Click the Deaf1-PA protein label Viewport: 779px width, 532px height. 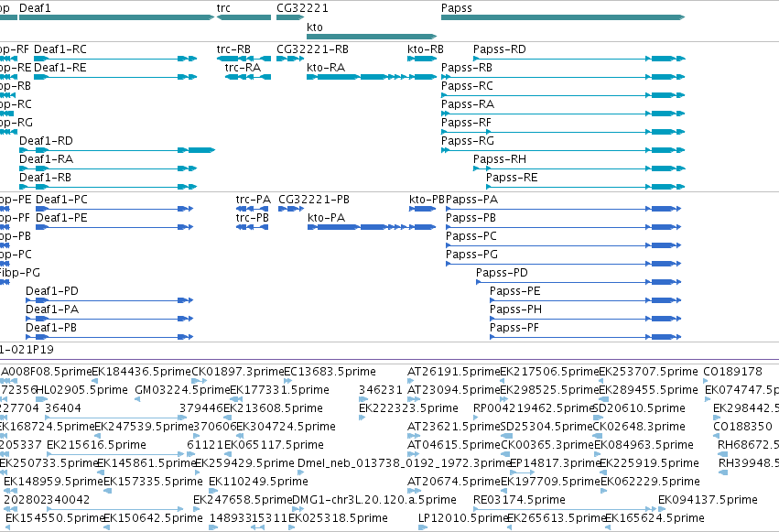click(52, 309)
